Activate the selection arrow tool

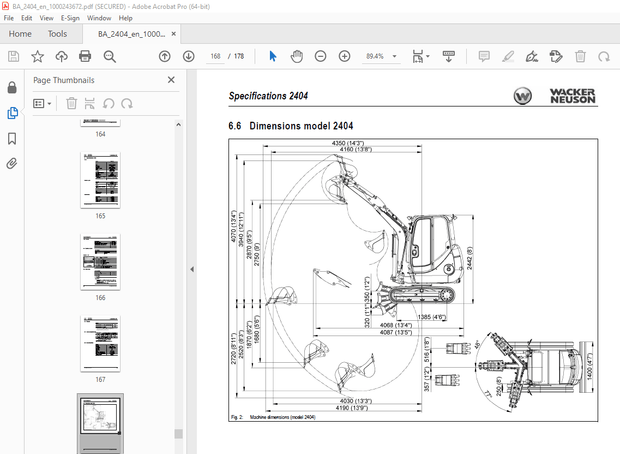(273, 57)
